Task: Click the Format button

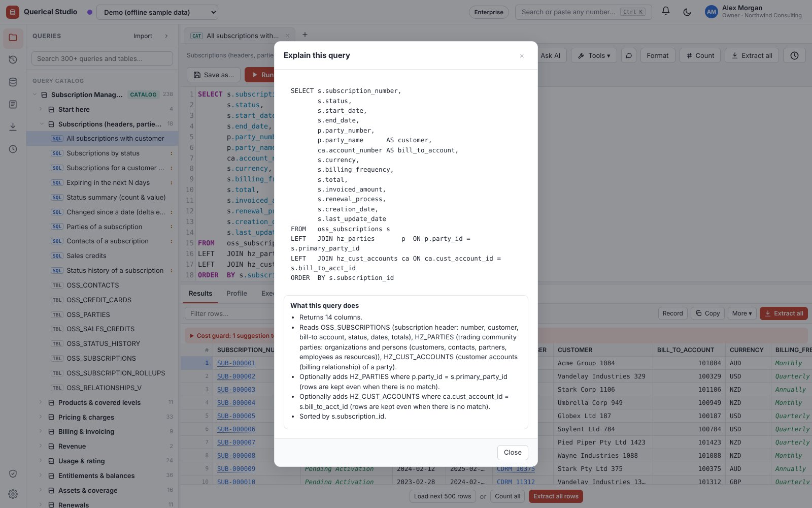Action: tap(658, 56)
